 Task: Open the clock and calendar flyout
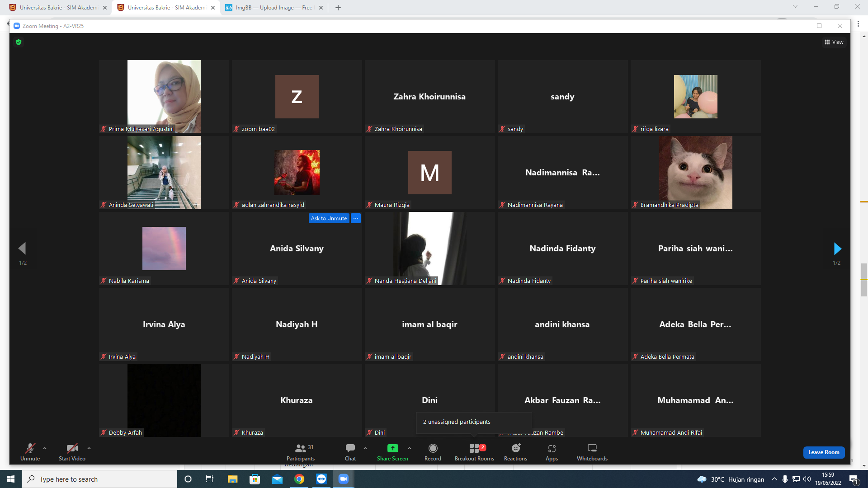pos(828,479)
